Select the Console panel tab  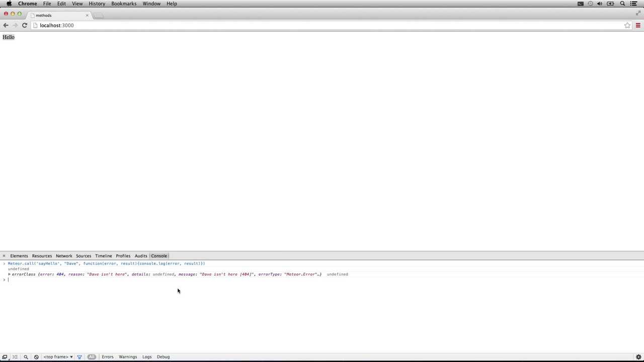pyautogui.click(x=159, y=256)
